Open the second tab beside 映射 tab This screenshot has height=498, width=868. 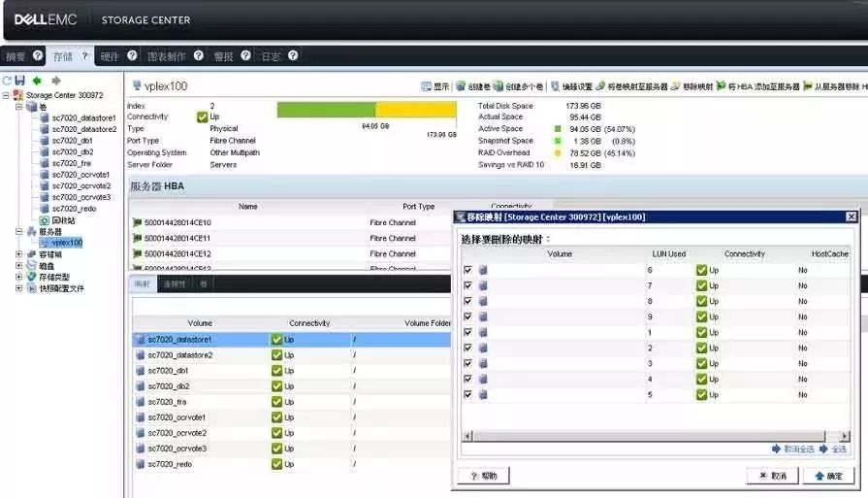tap(175, 283)
